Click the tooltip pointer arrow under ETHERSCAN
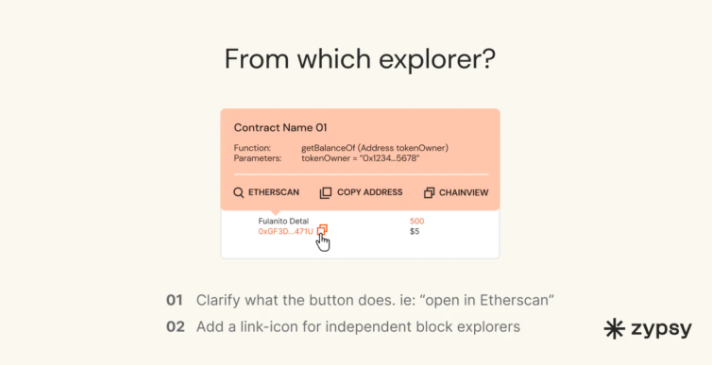The height and width of the screenshot is (365, 712). [x=275, y=212]
